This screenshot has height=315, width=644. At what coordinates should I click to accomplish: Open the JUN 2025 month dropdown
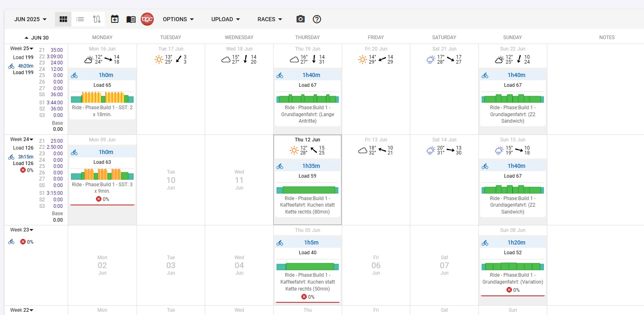coord(30,19)
